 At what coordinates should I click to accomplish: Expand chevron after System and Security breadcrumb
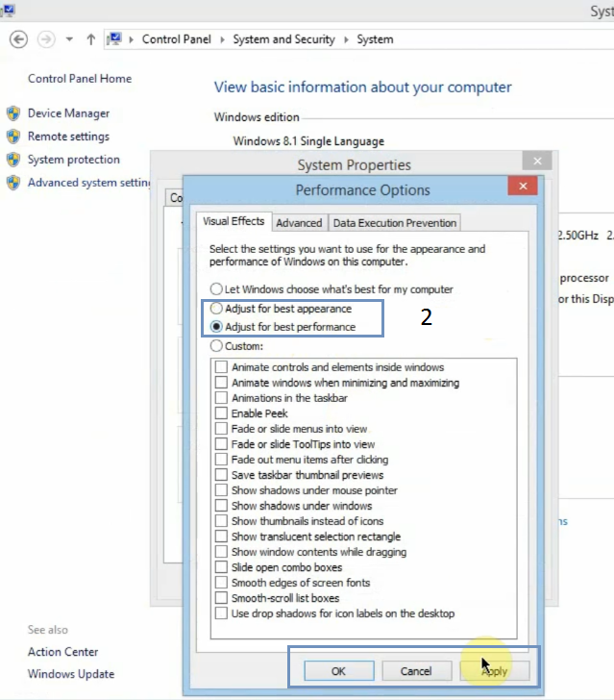(x=346, y=39)
